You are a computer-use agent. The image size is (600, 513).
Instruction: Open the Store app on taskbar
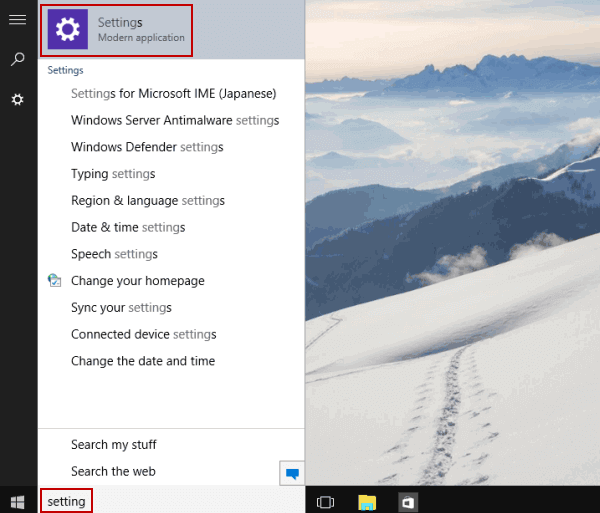pos(408,502)
